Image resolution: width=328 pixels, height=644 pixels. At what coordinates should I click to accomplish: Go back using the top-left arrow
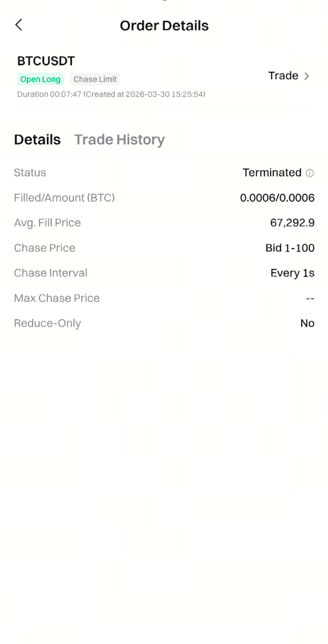pos(19,25)
